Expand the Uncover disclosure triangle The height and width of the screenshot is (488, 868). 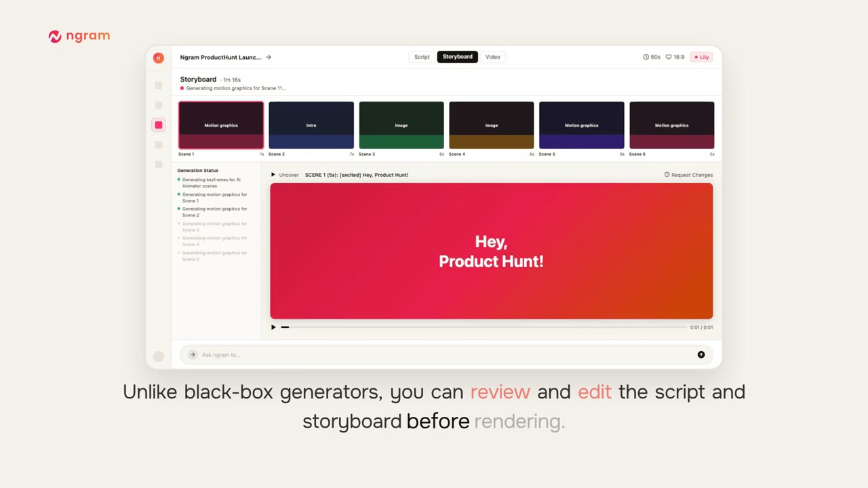[x=273, y=175]
